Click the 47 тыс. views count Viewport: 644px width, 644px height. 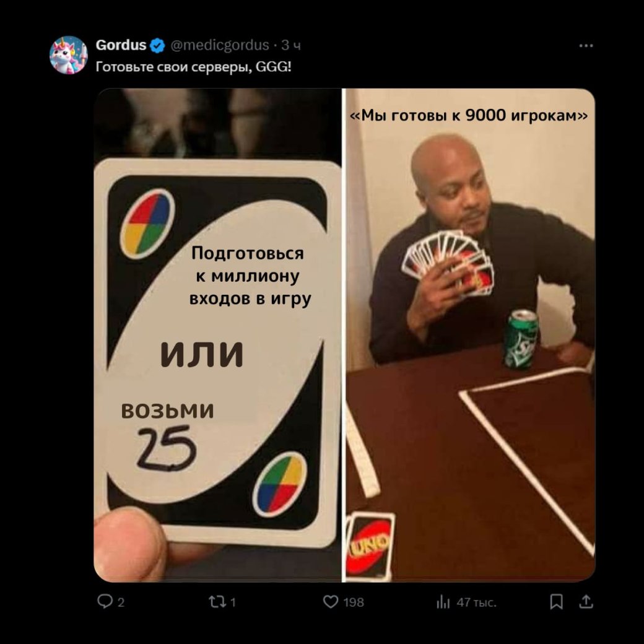click(x=476, y=603)
